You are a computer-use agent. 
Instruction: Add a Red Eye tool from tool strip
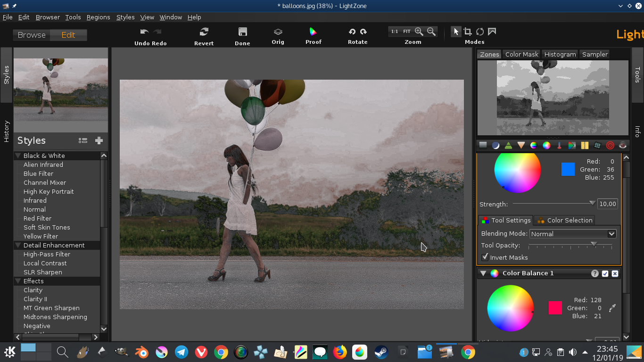point(623,146)
